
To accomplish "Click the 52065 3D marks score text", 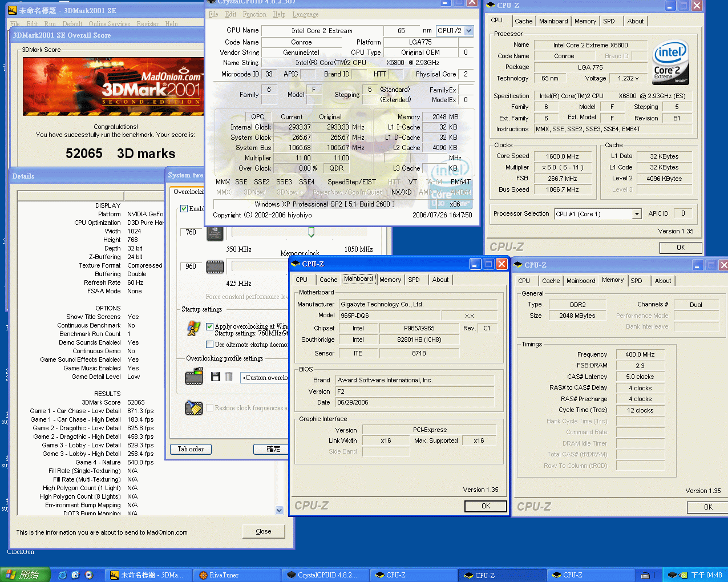I will point(120,153).
